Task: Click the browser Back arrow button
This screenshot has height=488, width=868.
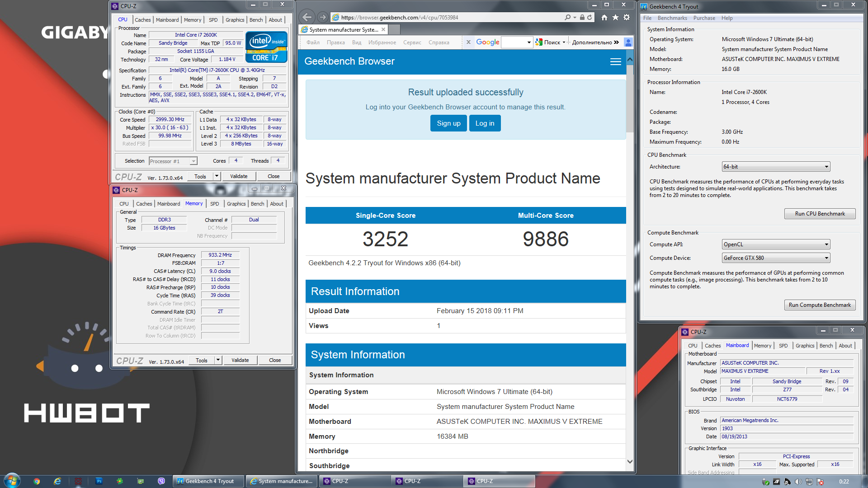Action: pyautogui.click(x=307, y=17)
